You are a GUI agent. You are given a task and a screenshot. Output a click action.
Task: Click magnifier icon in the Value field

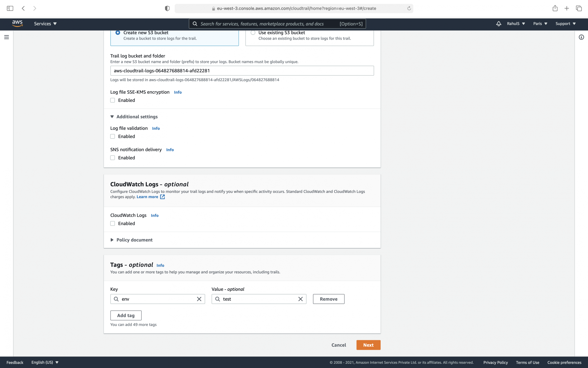point(218,299)
